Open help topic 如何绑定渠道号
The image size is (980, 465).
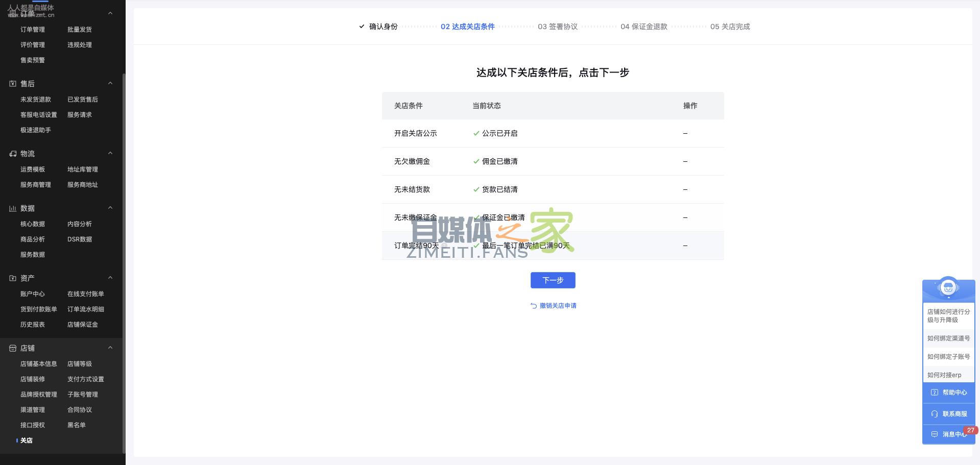point(948,338)
